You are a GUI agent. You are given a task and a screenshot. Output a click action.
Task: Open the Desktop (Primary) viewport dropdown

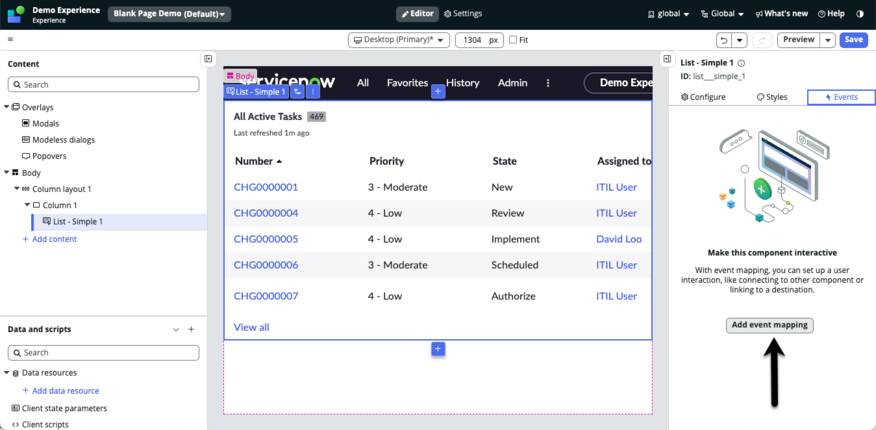[399, 40]
